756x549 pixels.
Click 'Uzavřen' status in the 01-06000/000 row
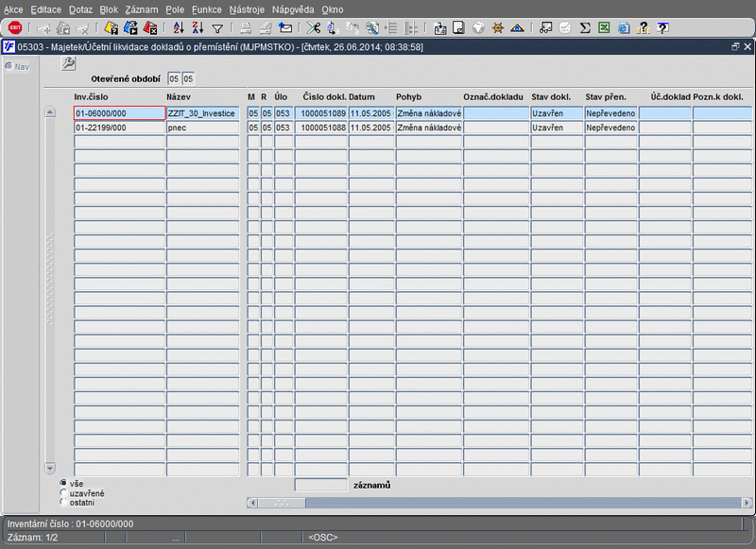pos(557,113)
